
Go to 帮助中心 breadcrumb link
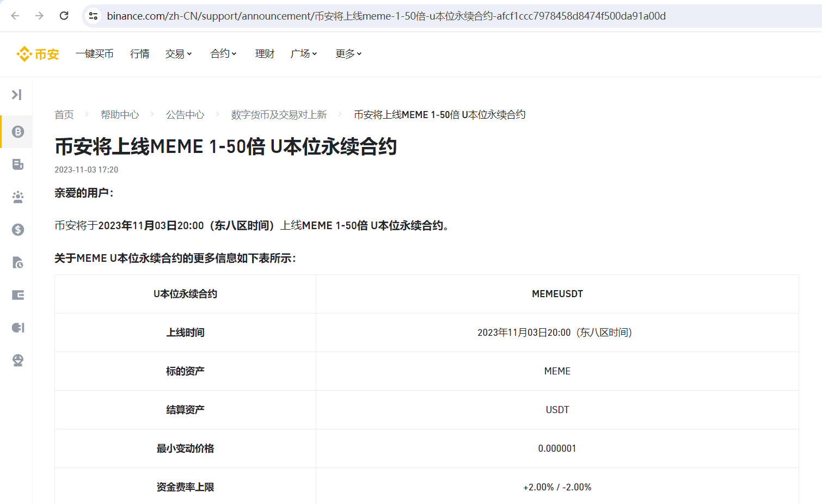(120, 115)
